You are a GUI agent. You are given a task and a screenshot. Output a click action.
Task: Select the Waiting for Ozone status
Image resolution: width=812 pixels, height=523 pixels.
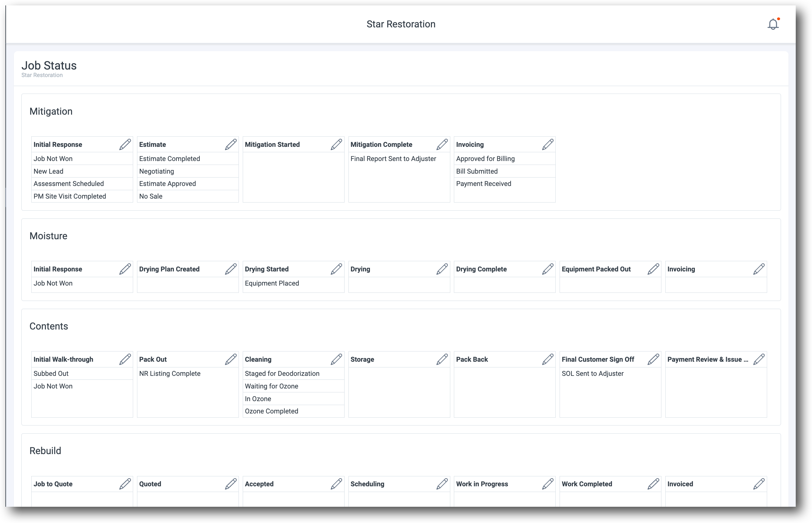tap(271, 386)
